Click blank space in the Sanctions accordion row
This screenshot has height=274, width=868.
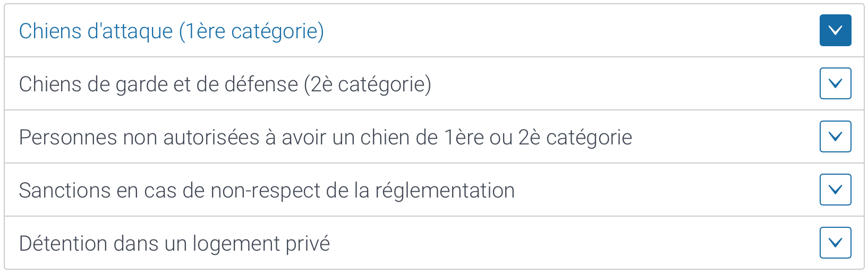664,190
